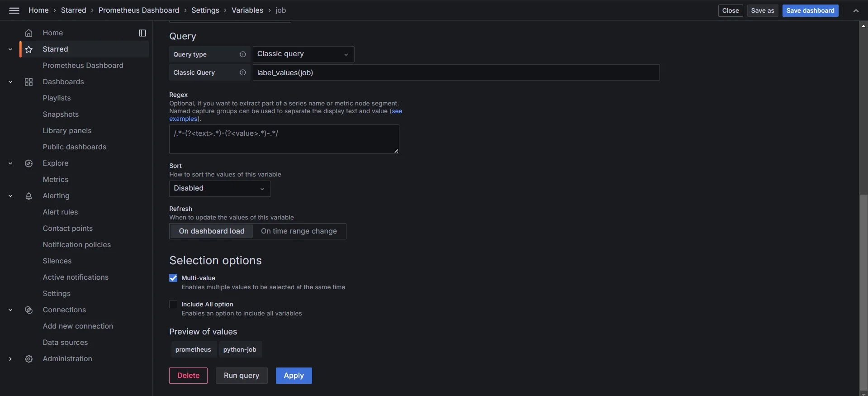Click the Connections icon in sidebar

(28, 310)
